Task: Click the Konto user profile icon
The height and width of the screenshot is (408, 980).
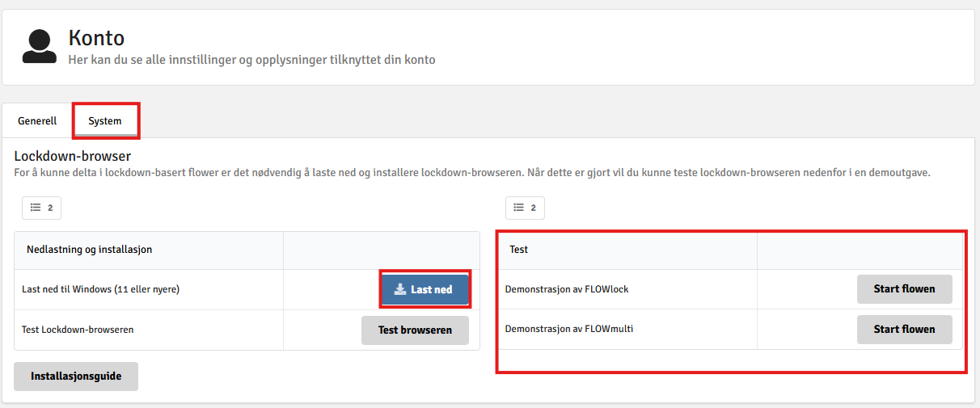Action: pyautogui.click(x=40, y=47)
